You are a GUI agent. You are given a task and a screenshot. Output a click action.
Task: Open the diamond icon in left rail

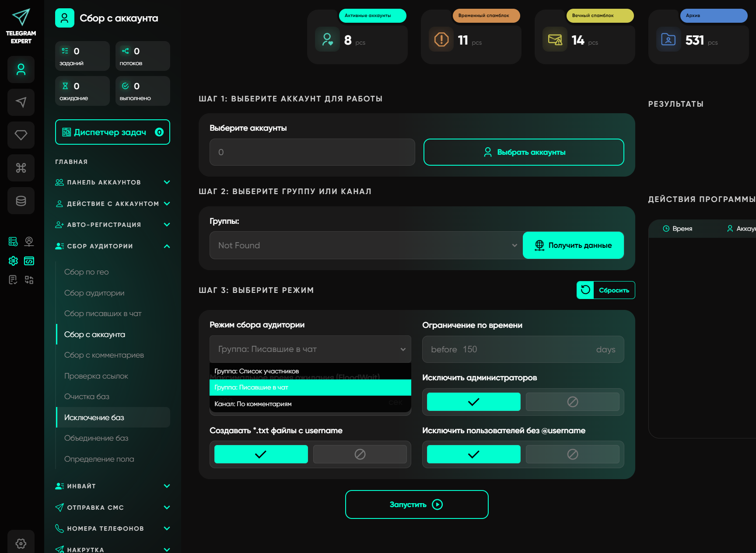click(21, 135)
